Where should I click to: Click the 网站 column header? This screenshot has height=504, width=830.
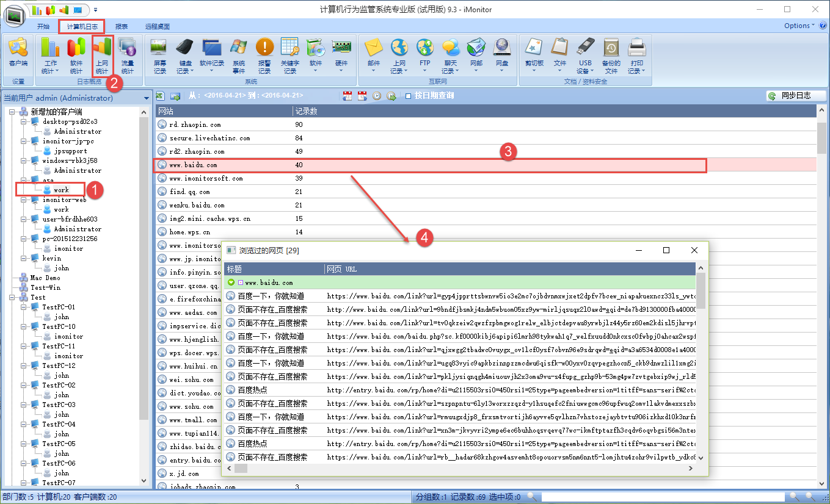pyautogui.click(x=224, y=111)
